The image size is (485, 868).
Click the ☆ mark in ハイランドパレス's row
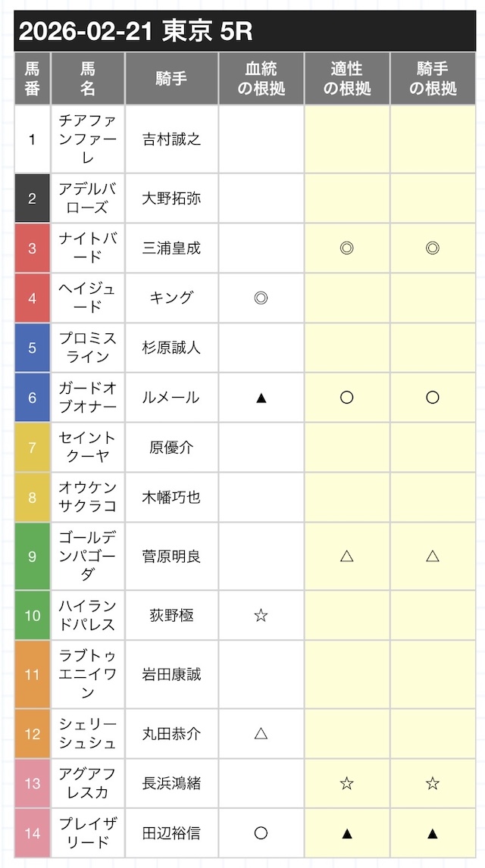point(261,615)
